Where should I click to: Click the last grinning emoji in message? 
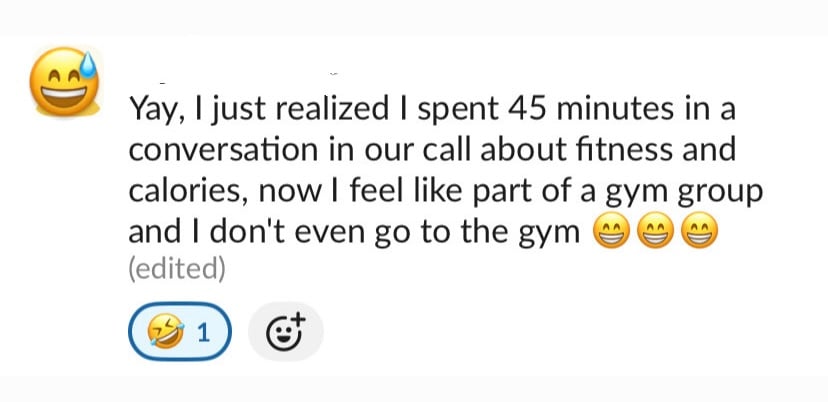pyautogui.click(x=700, y=233)
